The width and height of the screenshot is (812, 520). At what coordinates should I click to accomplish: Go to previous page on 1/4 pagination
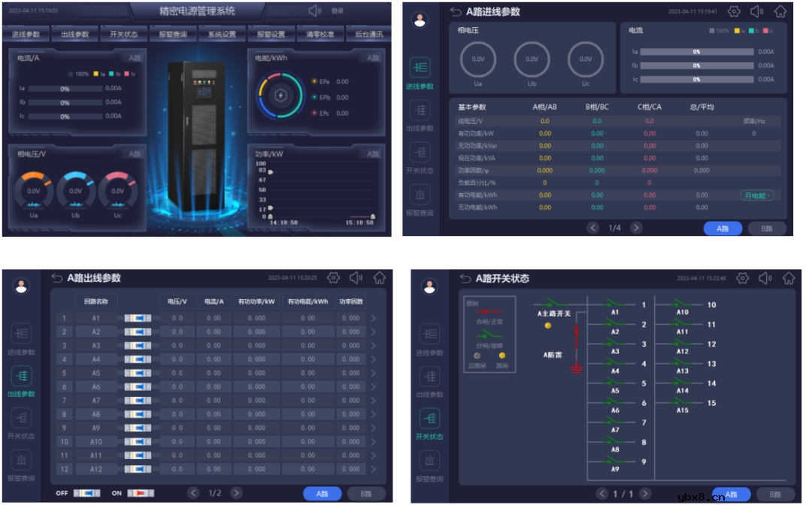click(x=593, y=228)
